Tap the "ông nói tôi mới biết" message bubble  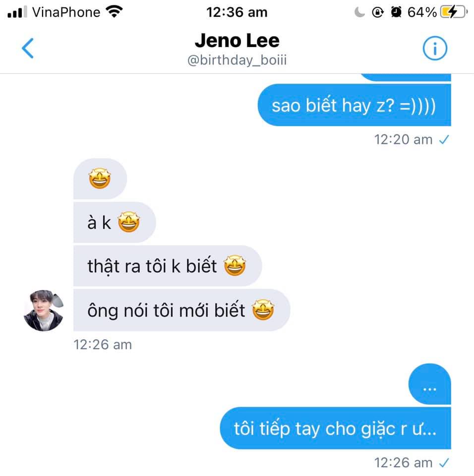[x=181, y=310]
